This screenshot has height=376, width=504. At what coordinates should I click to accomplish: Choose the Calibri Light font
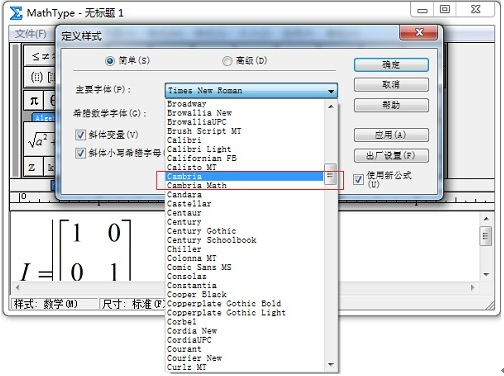coord(244,149)
